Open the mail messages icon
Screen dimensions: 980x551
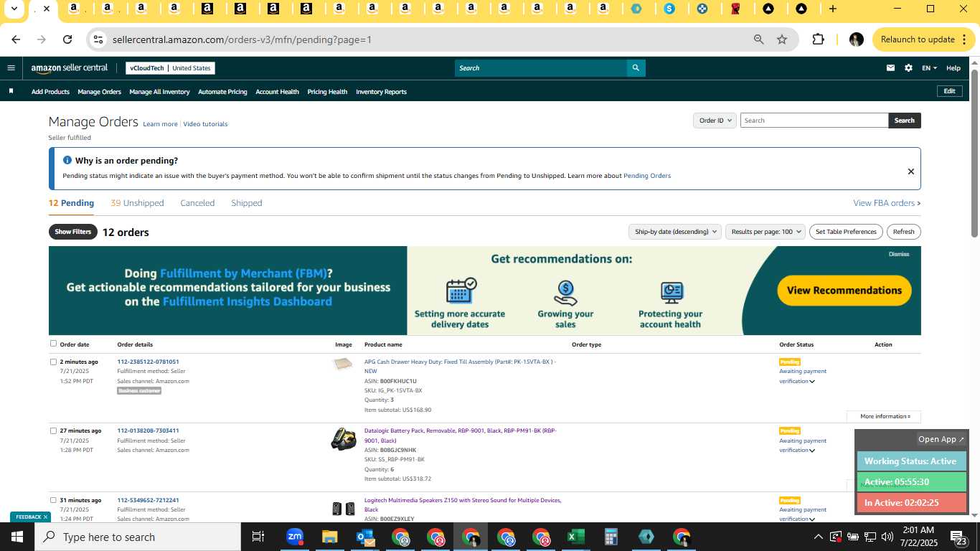pyautogui.click(x=890, y=68)
